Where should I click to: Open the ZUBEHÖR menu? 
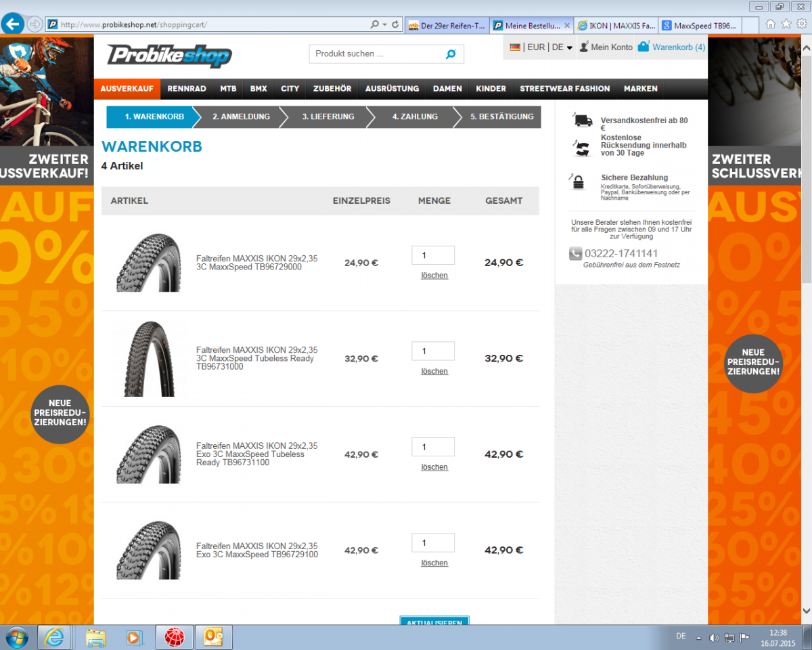coord(332,89)
